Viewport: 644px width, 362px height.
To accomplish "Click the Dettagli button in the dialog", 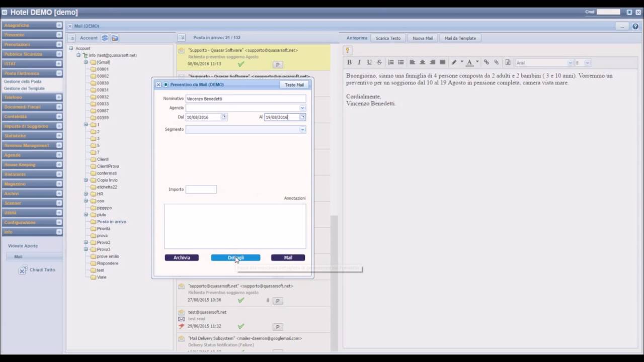I will pyautogui.click(x=235, y=257).
